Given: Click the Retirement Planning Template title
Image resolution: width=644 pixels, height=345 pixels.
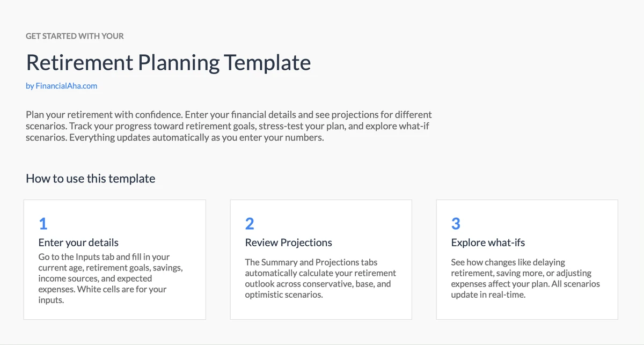Looking at the screenshot, I should click(x=168, y=63).
